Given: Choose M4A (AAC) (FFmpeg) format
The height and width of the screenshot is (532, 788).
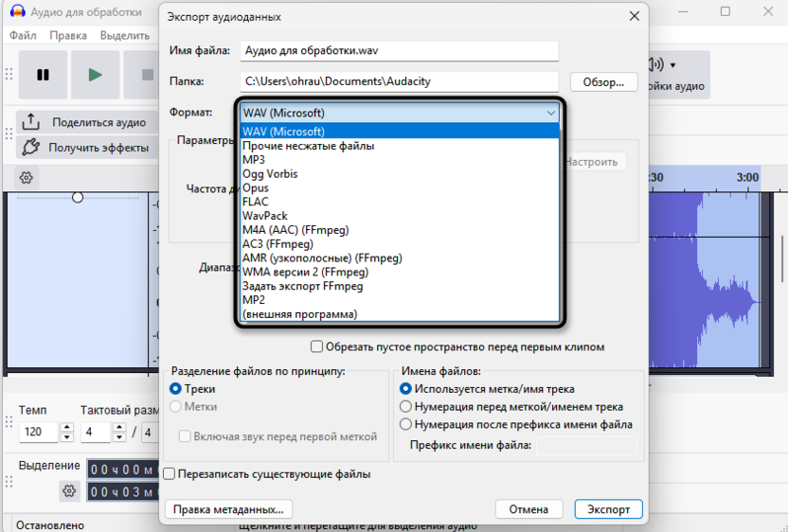Looking at the screenshot, I should tap(400, 230).
